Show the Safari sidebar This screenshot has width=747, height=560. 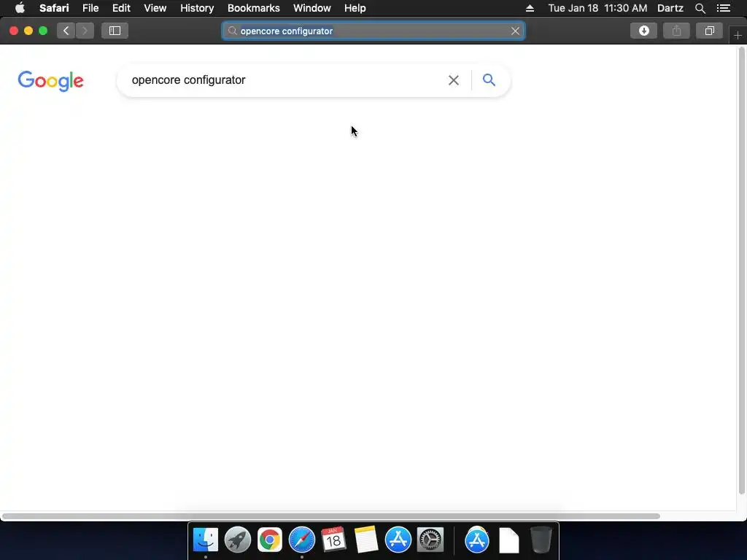point(115,31)
